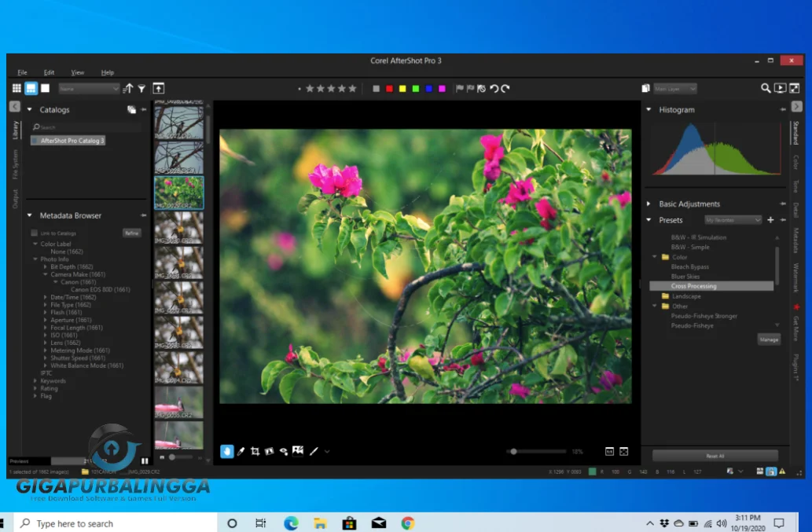Set rating to three stars
Screen dimensions: 812x532
click(331, 89)
